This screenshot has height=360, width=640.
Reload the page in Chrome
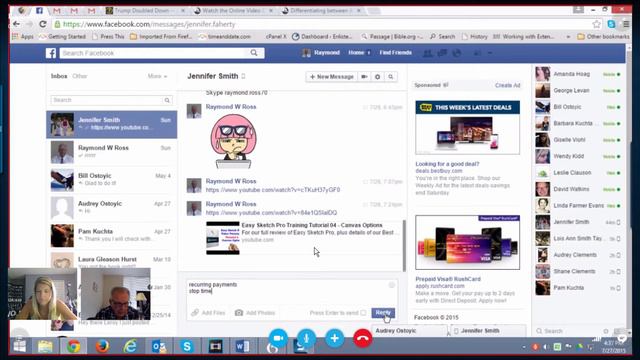(x=43, y=24)
